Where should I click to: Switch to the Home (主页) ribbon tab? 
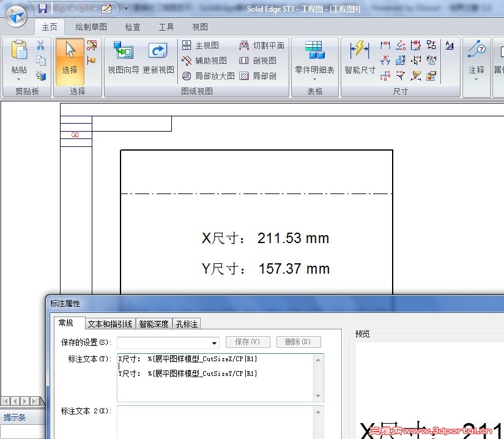(50, 27)
